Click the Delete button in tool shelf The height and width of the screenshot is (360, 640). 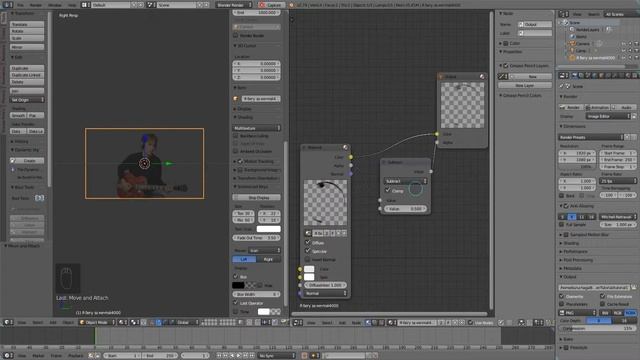[27, 82]
